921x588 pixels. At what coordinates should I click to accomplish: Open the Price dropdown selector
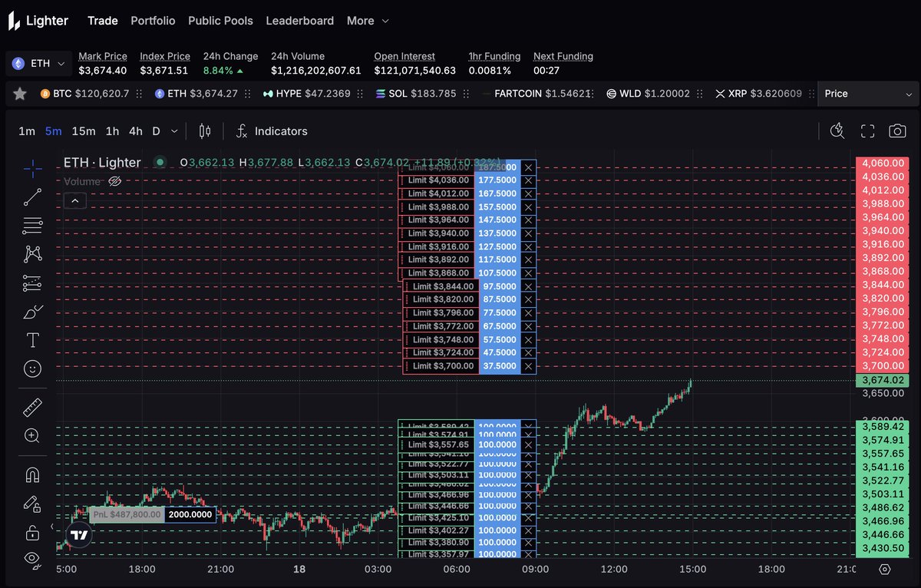tap(867, 94)
